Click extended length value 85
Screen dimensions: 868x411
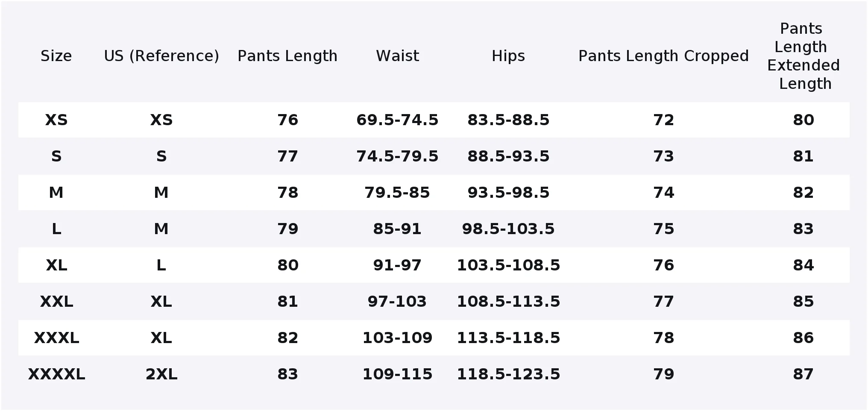coord(803,302)
